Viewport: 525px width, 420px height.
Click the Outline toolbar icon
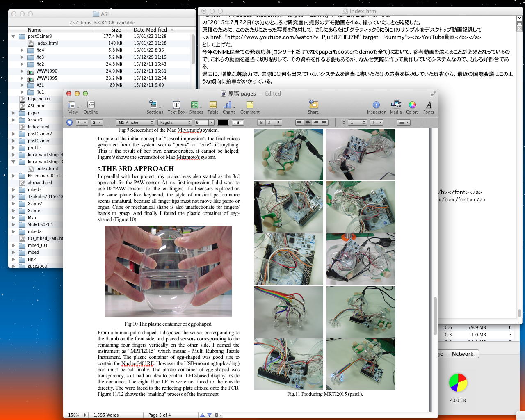pos(91,107)
